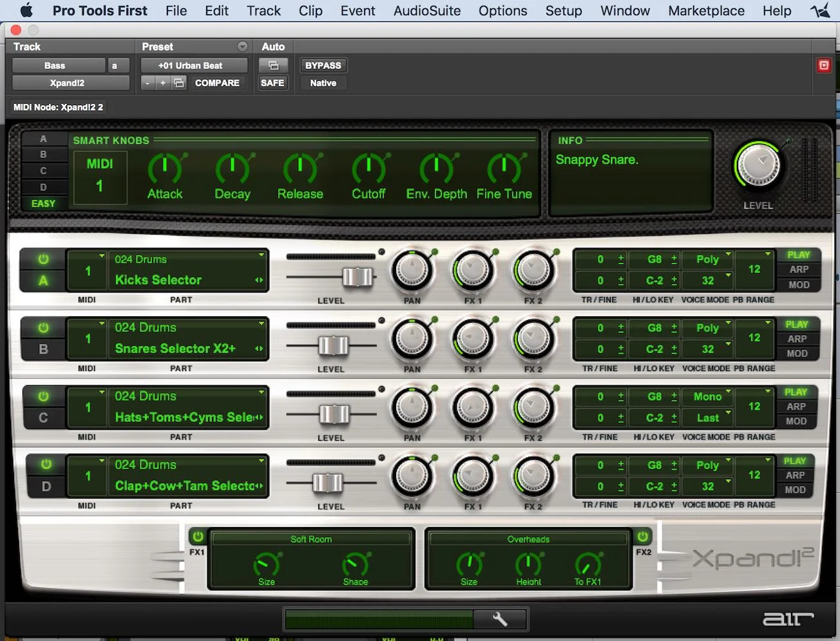
Task: Toggle FX1 power button
Action: (x=198, y=537)
